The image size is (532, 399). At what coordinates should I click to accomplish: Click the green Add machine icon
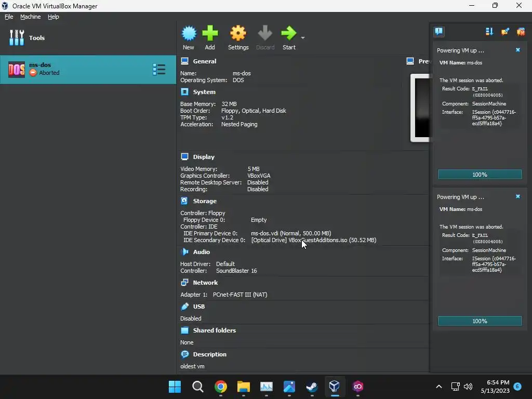coord(210,33)
